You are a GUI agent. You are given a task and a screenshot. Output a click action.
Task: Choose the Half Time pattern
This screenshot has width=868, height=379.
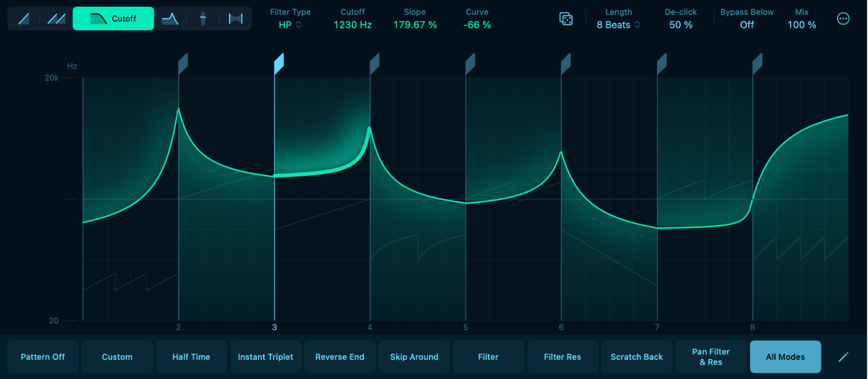[x=191, y=357]
